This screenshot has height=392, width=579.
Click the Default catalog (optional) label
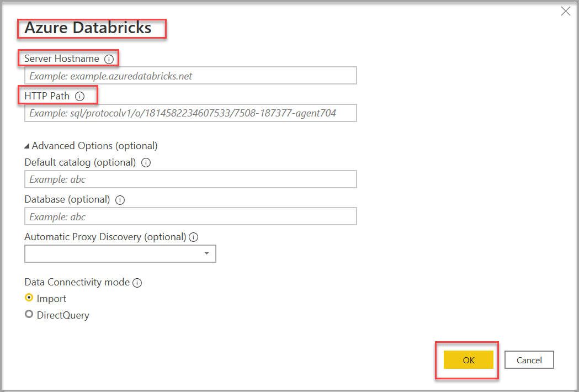pyautogui.click(x=80, y=162)
